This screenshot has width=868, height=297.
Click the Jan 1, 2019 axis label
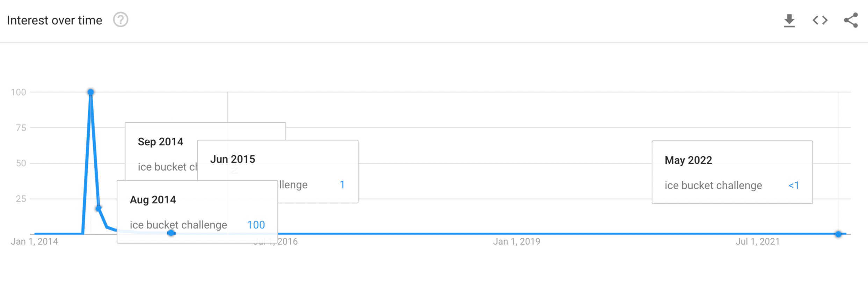click(518, 241)
